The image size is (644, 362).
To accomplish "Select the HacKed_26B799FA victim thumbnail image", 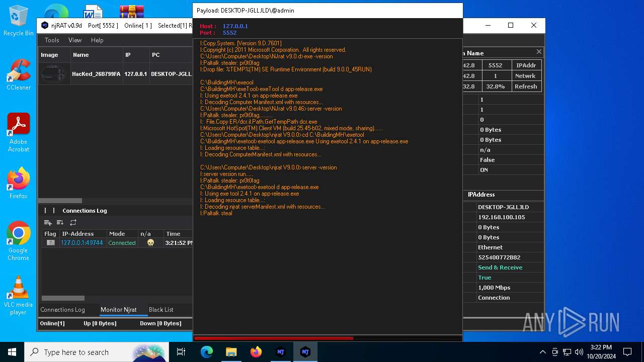I will click(54, 74).
